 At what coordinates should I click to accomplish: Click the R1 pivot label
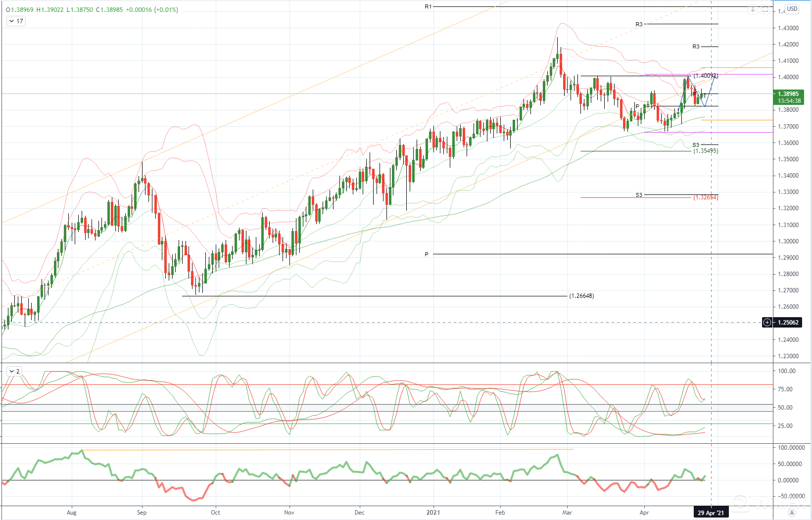tap(428, 6)
